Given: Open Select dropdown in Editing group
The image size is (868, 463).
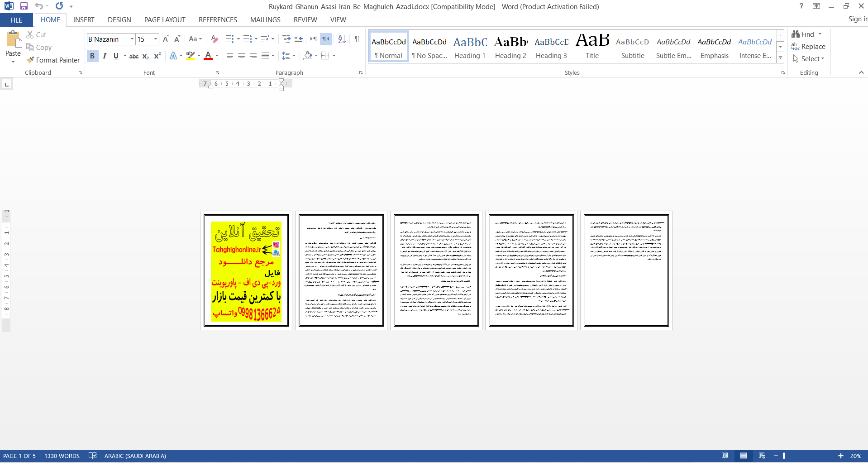Looking at the screenshot, I should [x=809, y=59].
